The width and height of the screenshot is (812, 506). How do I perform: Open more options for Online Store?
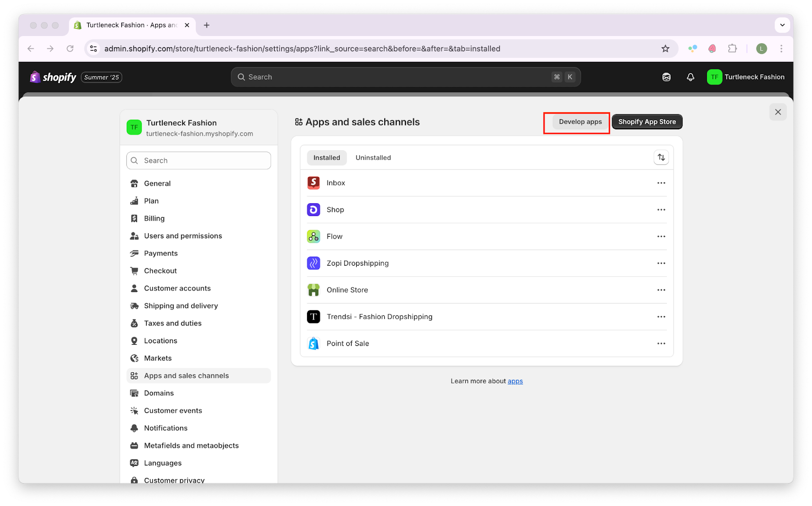pyautogui.click(x=661, y=290)
